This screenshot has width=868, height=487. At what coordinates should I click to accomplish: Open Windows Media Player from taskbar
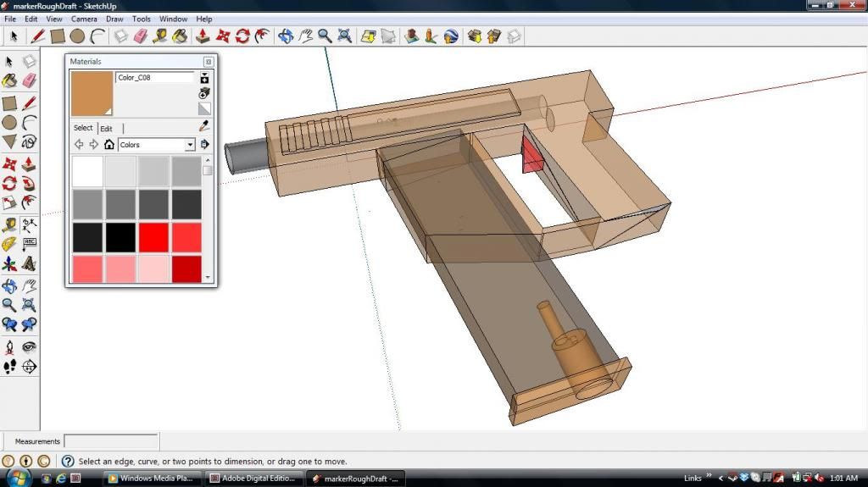tap(153, 479)
